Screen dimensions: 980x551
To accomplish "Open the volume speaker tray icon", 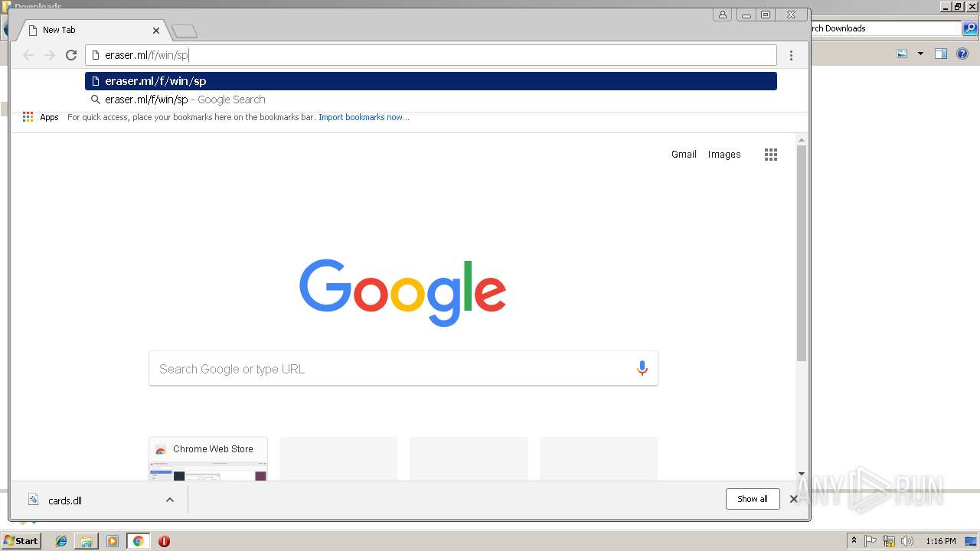I will coord(906,541).
